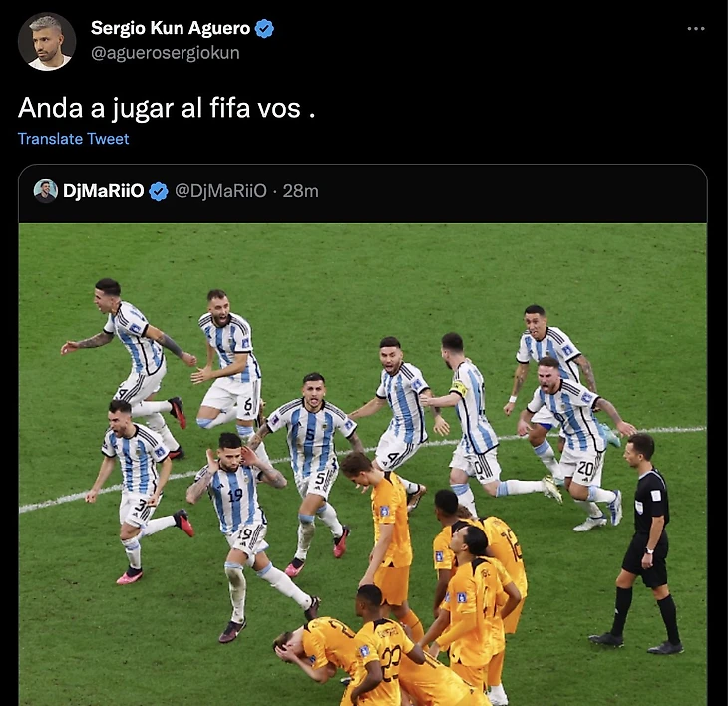Open the three-dot more options menu

695,29
